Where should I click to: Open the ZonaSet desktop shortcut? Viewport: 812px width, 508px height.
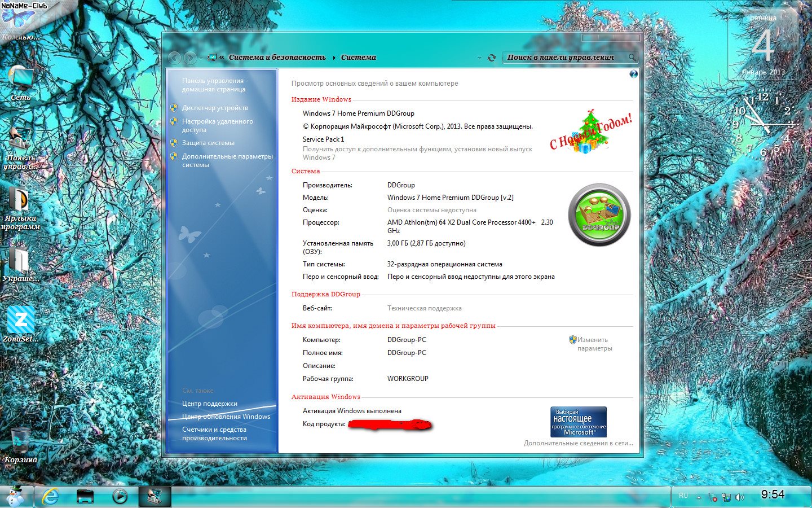tap(20, 324)
